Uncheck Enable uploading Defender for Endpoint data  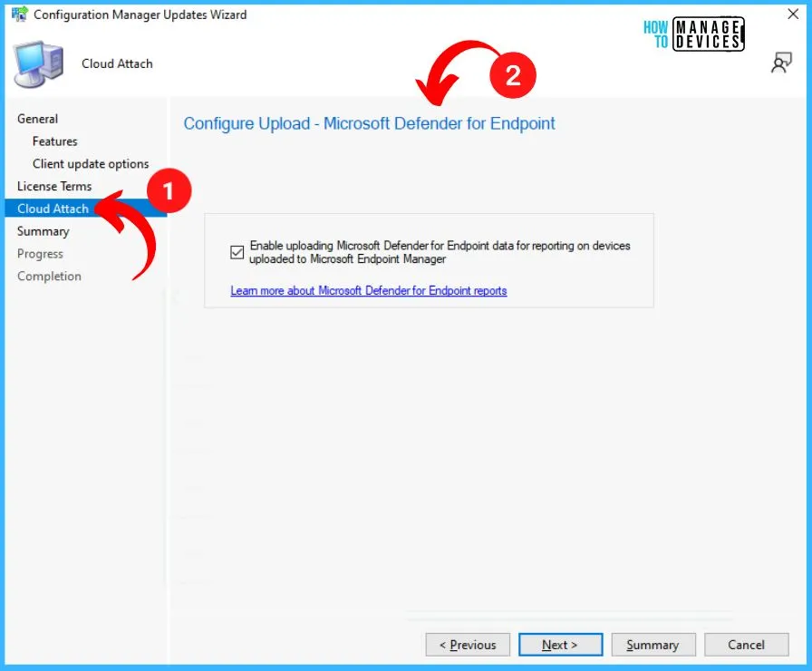[x=237, y=252]
